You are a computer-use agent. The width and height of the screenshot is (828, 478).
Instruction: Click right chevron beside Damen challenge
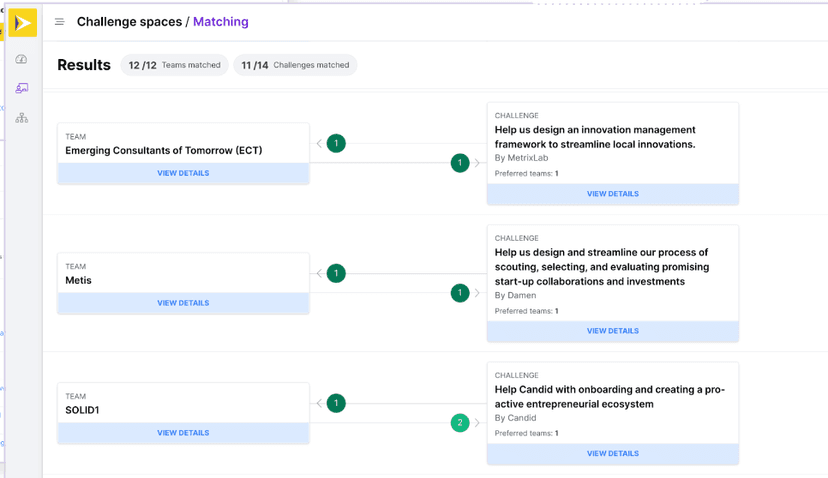click(x=477, y=293)
